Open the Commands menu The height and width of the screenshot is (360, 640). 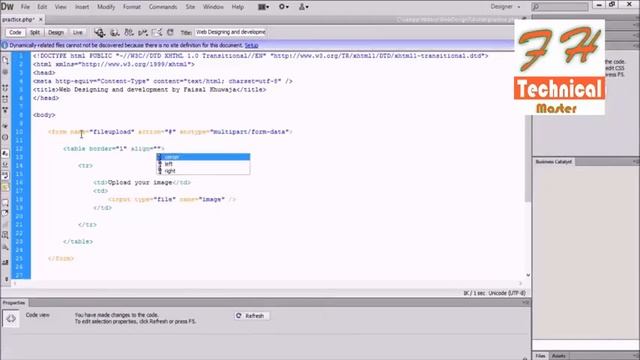point(163,7)
